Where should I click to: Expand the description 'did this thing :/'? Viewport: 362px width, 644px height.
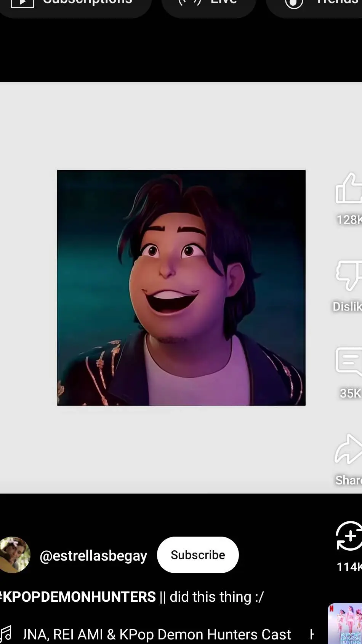tap(216, 597)
